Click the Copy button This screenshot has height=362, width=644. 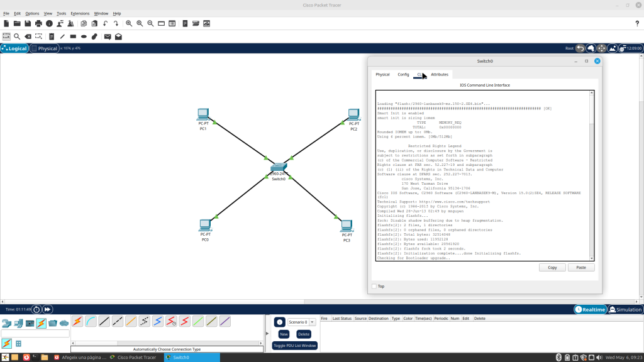pyautogui.click(x=552, y=268)
